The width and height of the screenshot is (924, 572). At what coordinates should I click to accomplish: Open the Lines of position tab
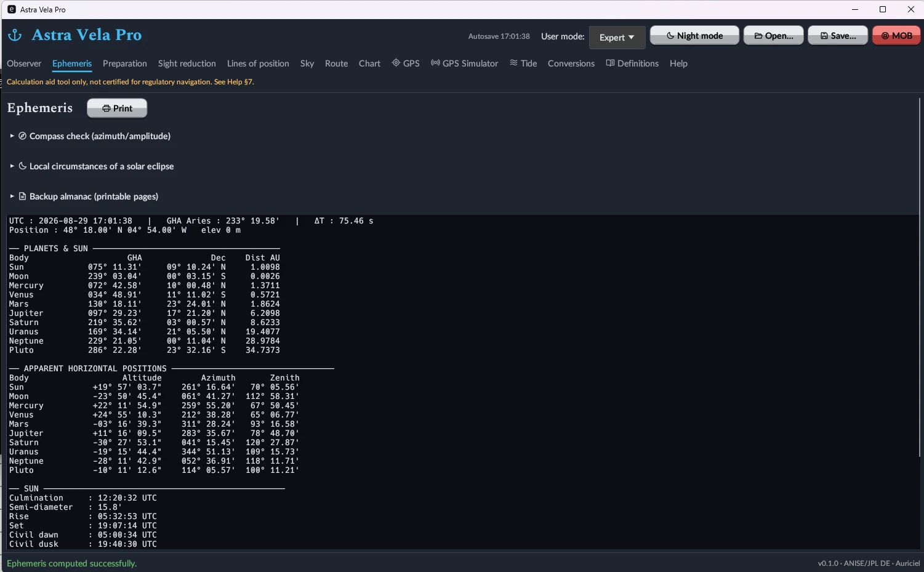coord(258,63)
